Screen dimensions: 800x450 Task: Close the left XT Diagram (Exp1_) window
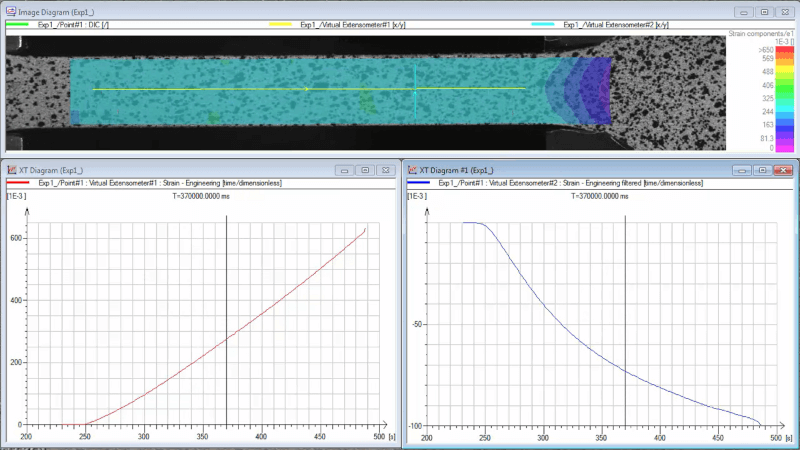(384, 171)
